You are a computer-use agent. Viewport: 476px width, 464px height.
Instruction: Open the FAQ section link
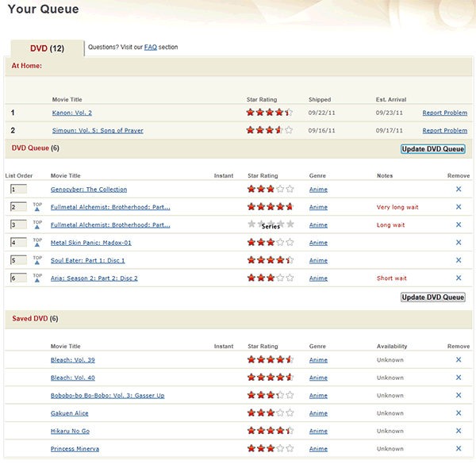[x=150, y=47]
